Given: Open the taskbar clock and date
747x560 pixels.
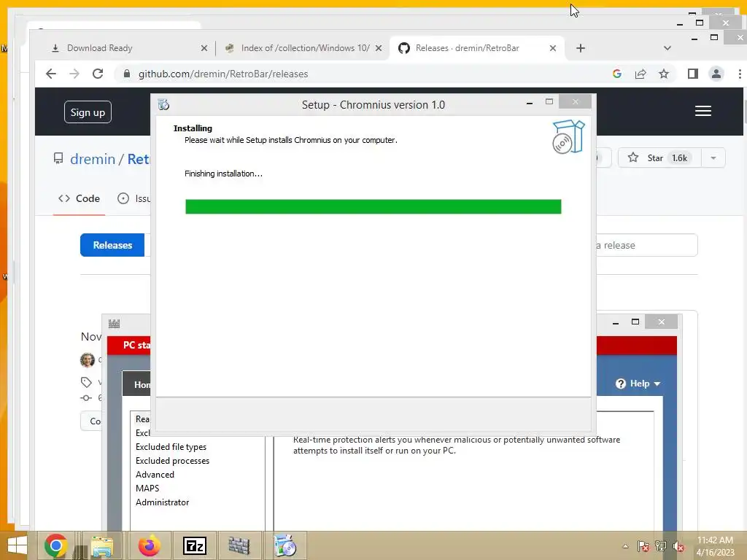Looking at the screenshot, I should tap(715, 546).
